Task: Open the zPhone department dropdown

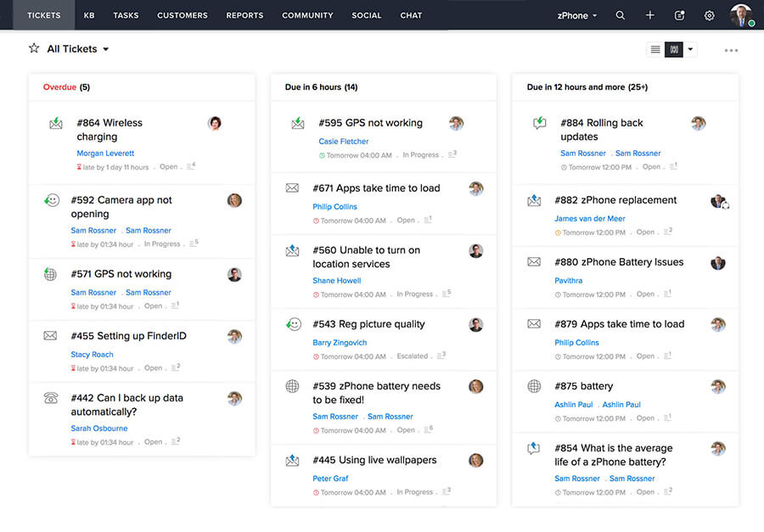Action: click(x=577, y=15)
